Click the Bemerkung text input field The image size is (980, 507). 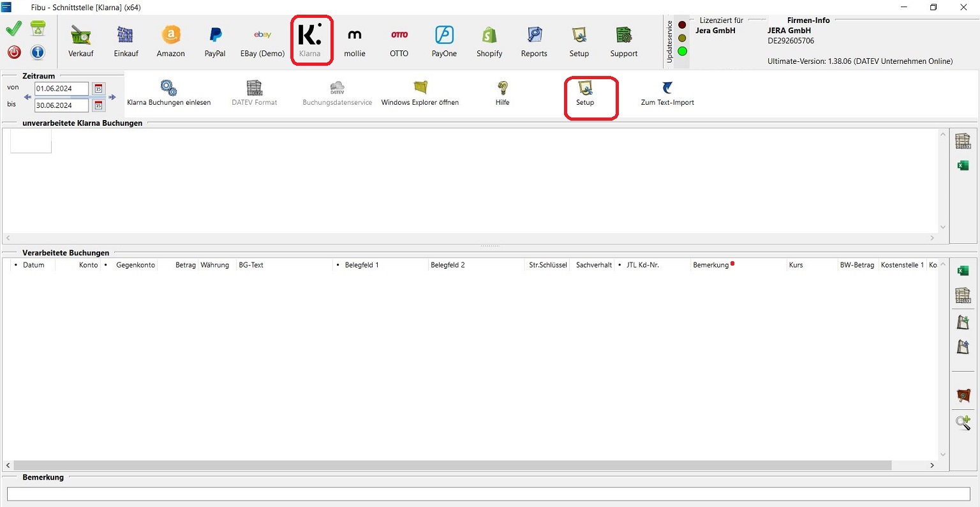point(488,494)
